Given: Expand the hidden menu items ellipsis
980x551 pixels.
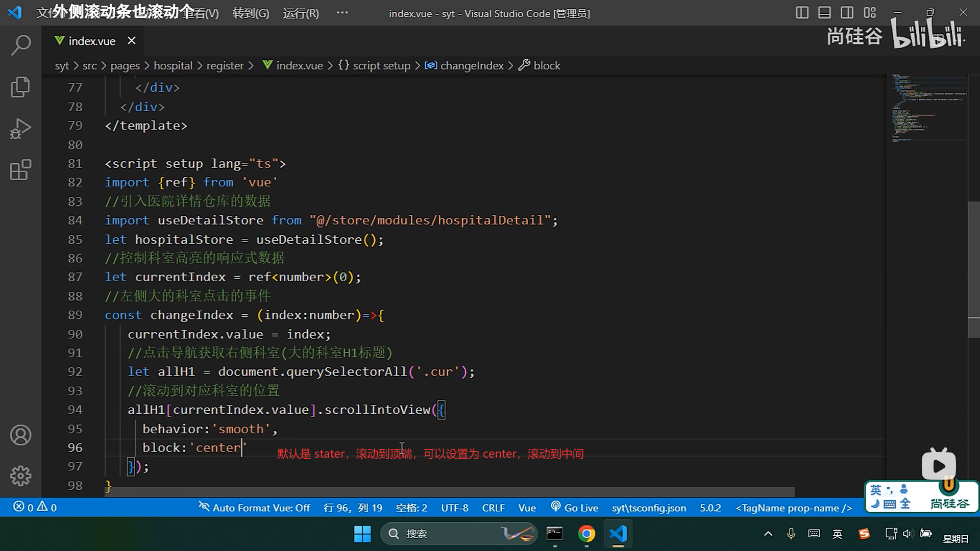Looking at the screenshot, I should click(342, 13).
